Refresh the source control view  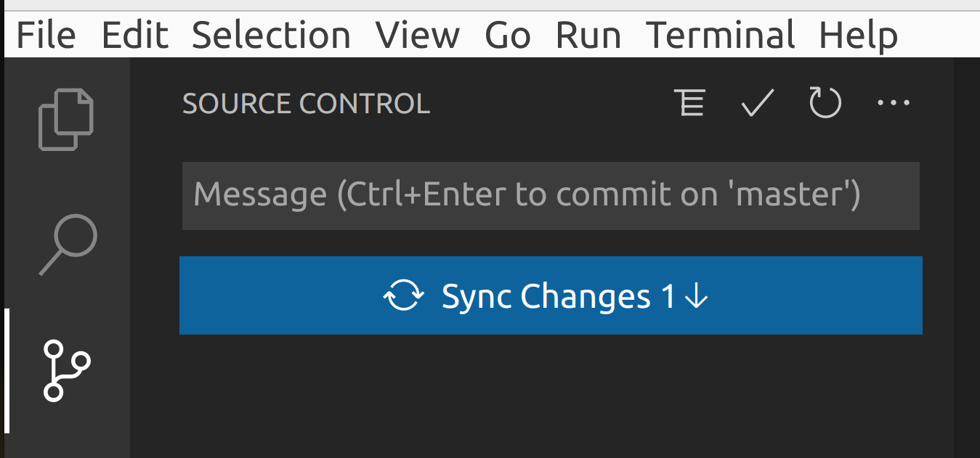click(x=825, y=103)
